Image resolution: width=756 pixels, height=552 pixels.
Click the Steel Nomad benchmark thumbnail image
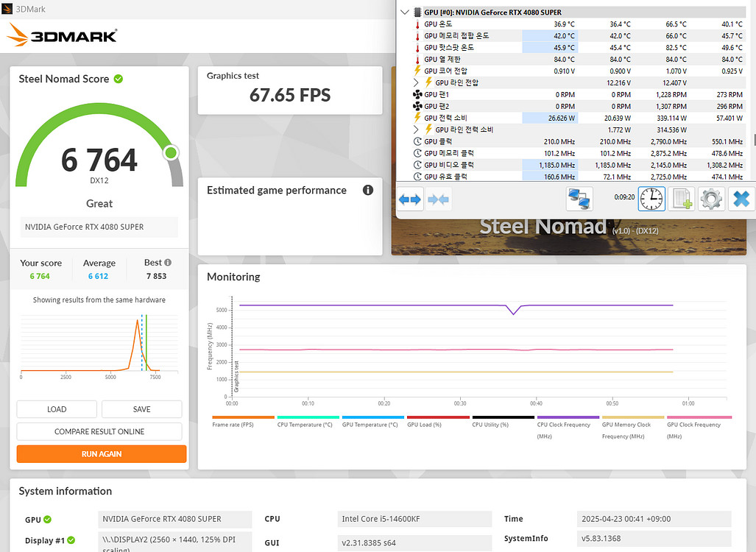tap(569, 237)
